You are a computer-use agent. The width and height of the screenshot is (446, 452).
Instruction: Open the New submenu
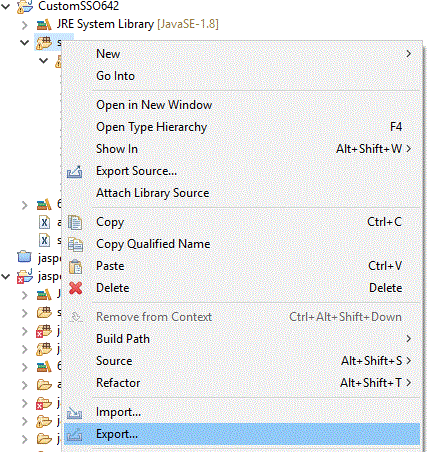click(242, 54)
